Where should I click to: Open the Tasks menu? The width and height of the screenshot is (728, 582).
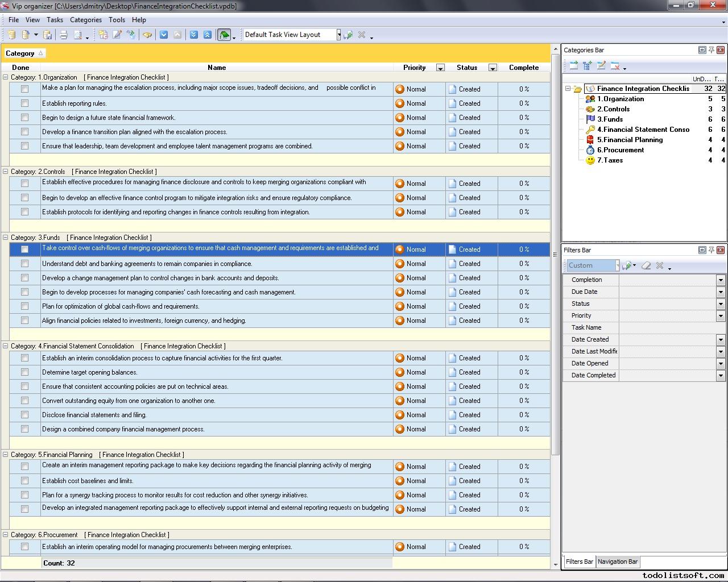pyautogui.click(x=55, y=19)
